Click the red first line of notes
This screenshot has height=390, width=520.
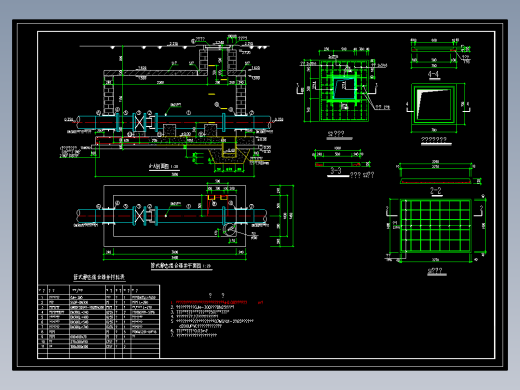[217, 302]
